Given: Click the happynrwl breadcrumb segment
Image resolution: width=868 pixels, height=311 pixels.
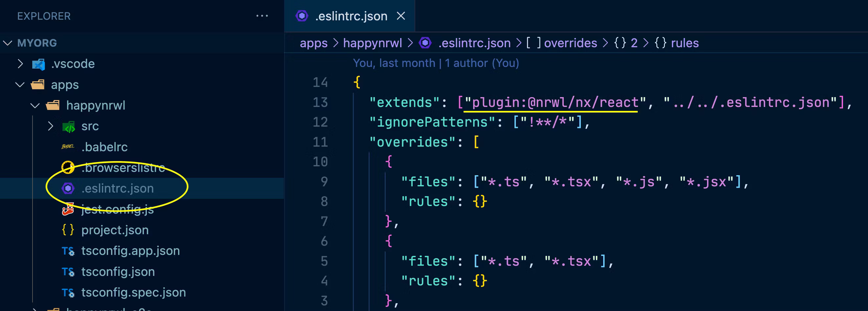Looking at the screenshot, I should [372, 43].
